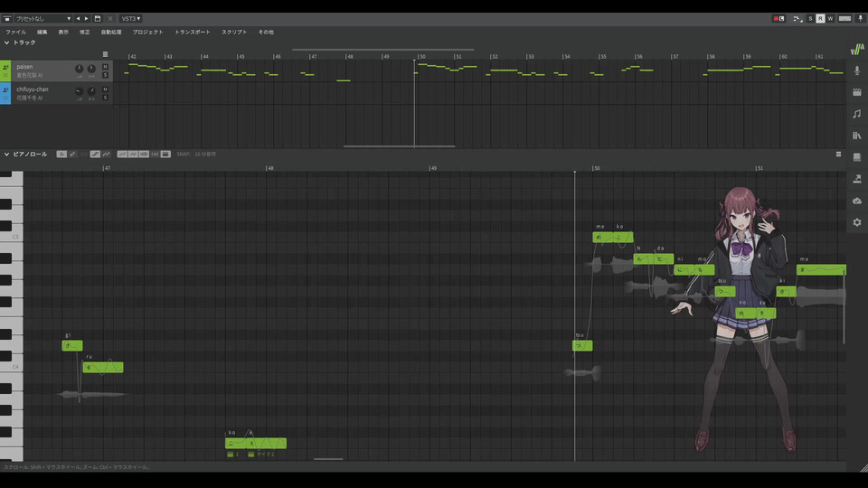Select the chifuyu-chan track name
868x488 pixels.
tap(33, 89)
